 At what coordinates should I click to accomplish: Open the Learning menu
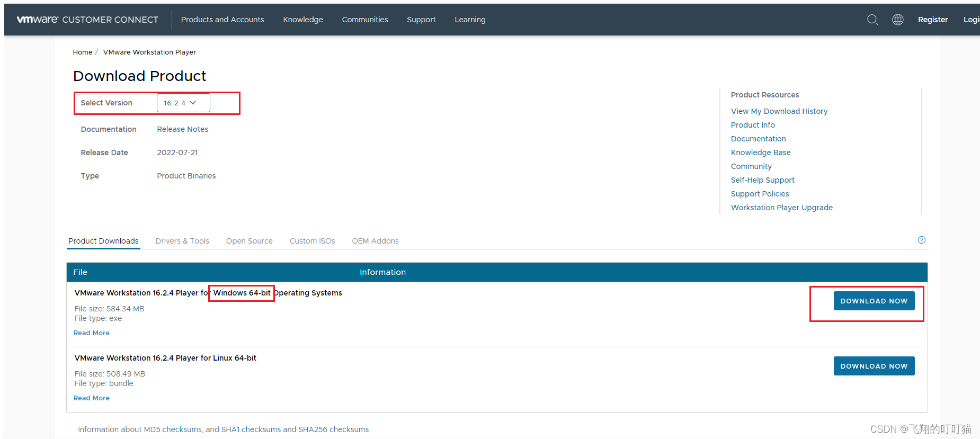(470, 20)
